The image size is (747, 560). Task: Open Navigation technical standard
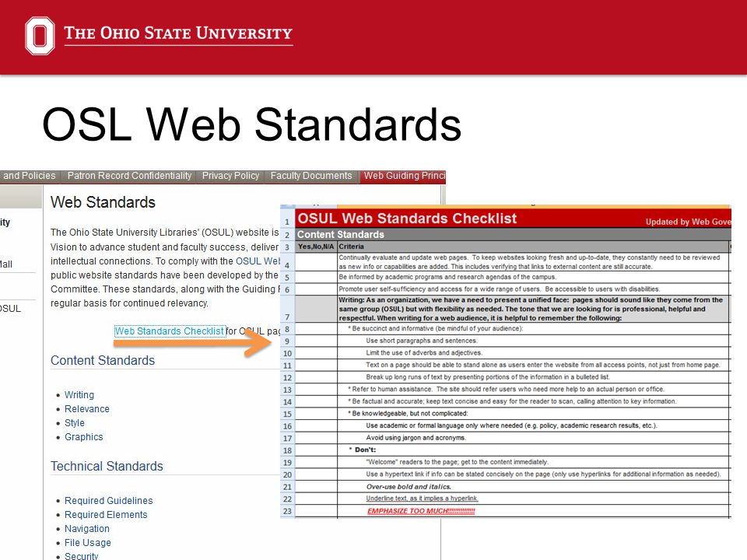86,529
